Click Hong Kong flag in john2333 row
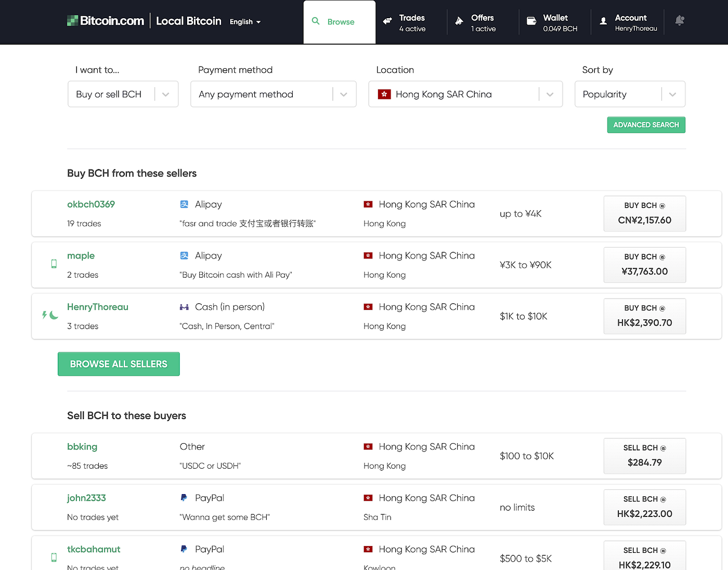Image resolution: width=728 pixels, height=570 pixels. pyautogui.click(x=368, y=498)
